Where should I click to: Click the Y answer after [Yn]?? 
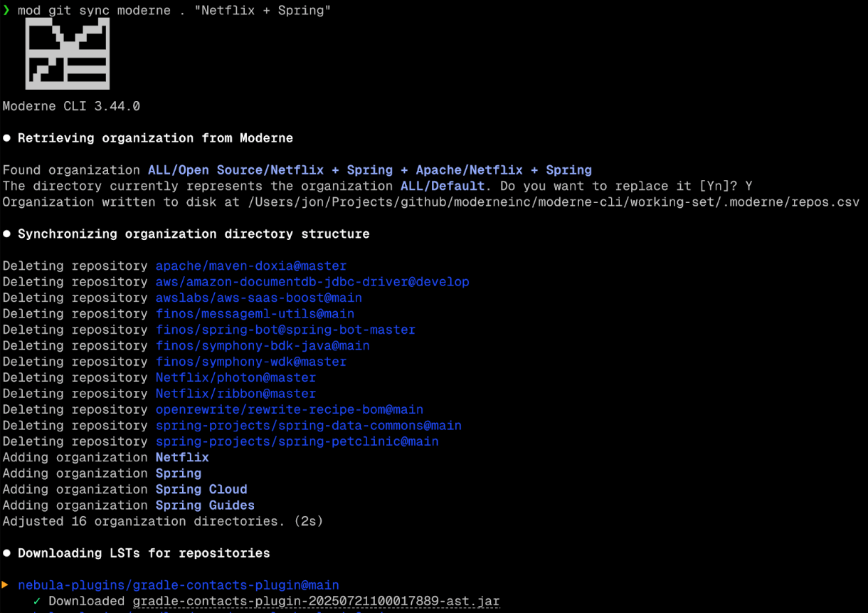pos(749,186)
